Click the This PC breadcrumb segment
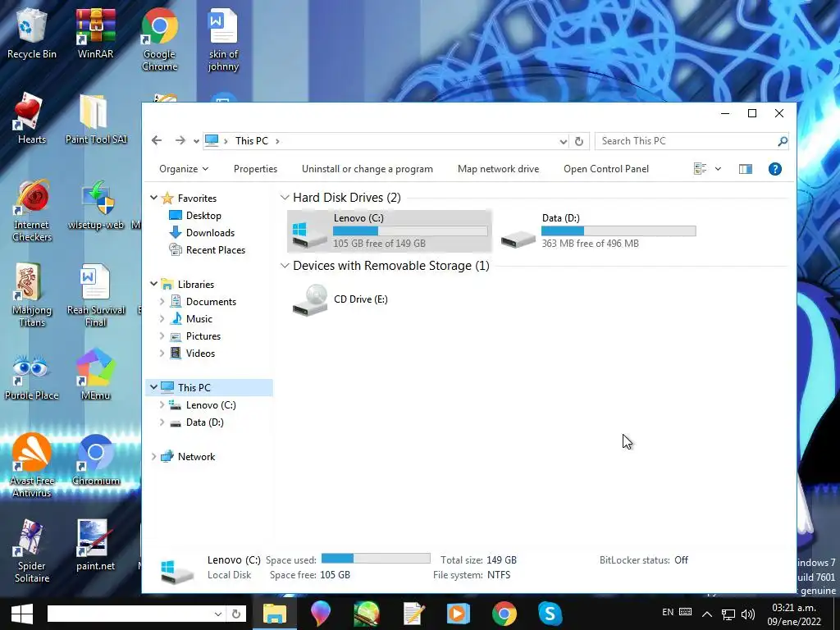This screenshot has height=630, width=840. point(251,141)
